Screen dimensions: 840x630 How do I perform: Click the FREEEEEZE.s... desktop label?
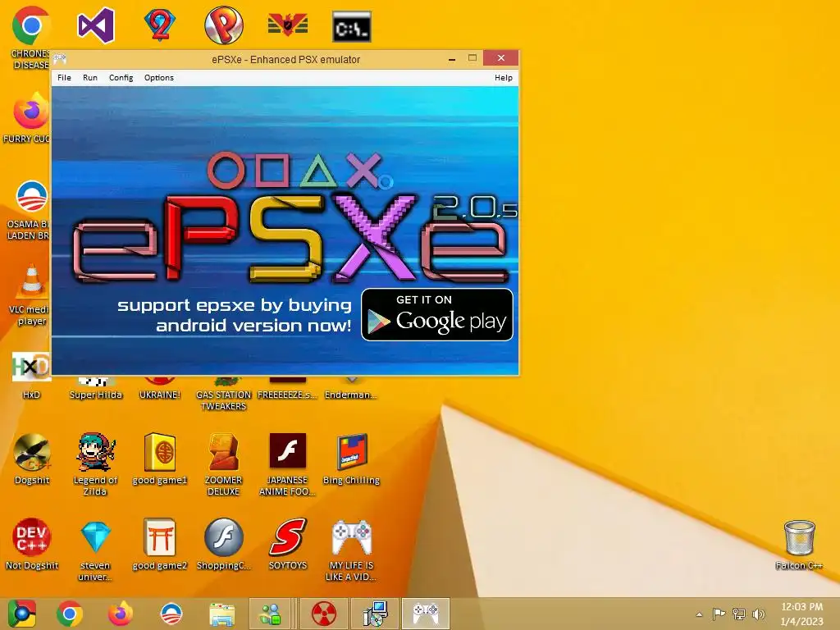pyautogui.click(x=288, y=395)
